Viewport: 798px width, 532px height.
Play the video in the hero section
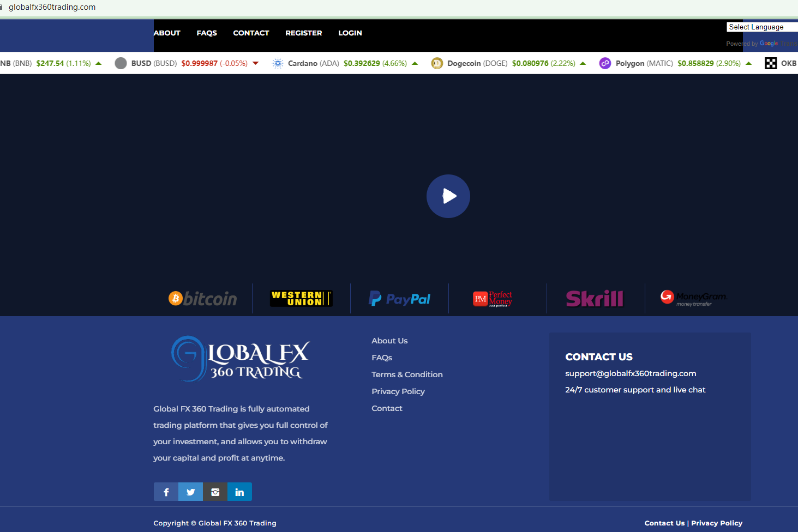click(448, 196)
